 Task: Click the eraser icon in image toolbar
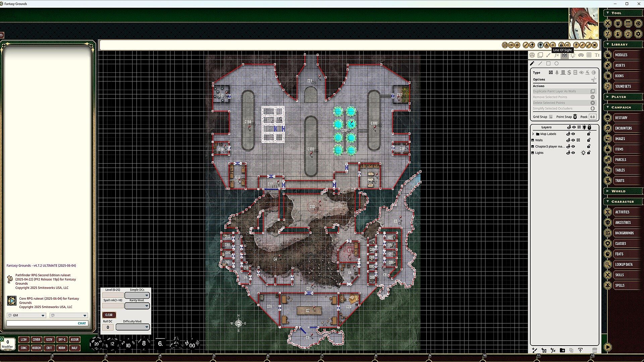point(532,45)
